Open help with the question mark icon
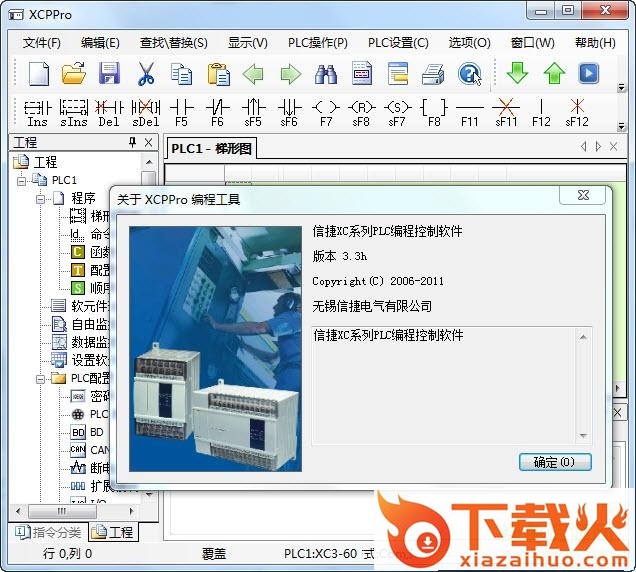Viewport: 636px width, 572px height. [469, 74]
